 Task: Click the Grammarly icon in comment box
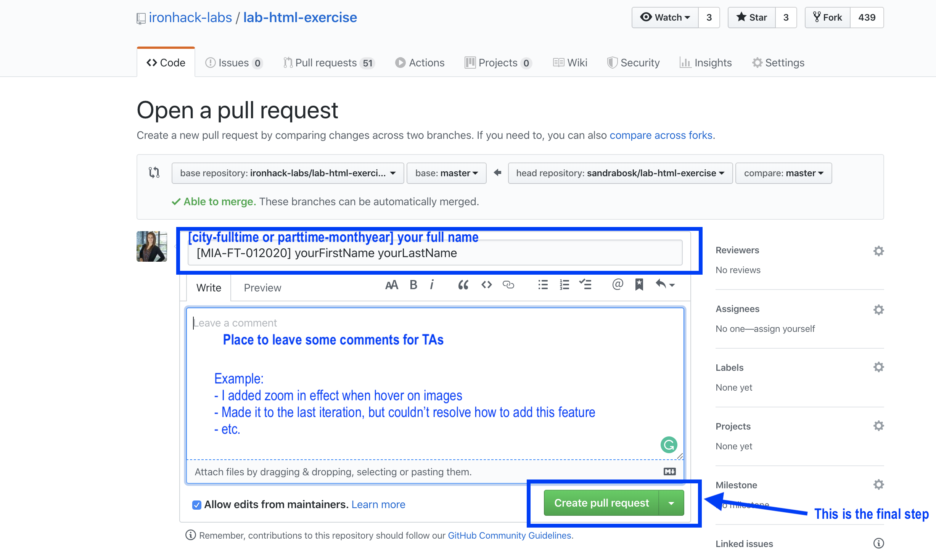[669, 445]
